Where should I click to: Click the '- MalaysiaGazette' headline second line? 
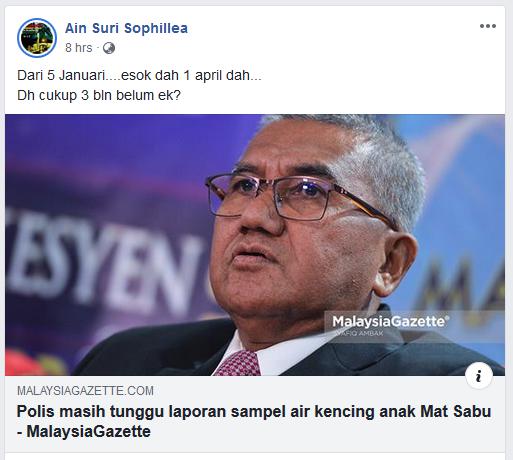pyautogui.click(x=84, y=432)
